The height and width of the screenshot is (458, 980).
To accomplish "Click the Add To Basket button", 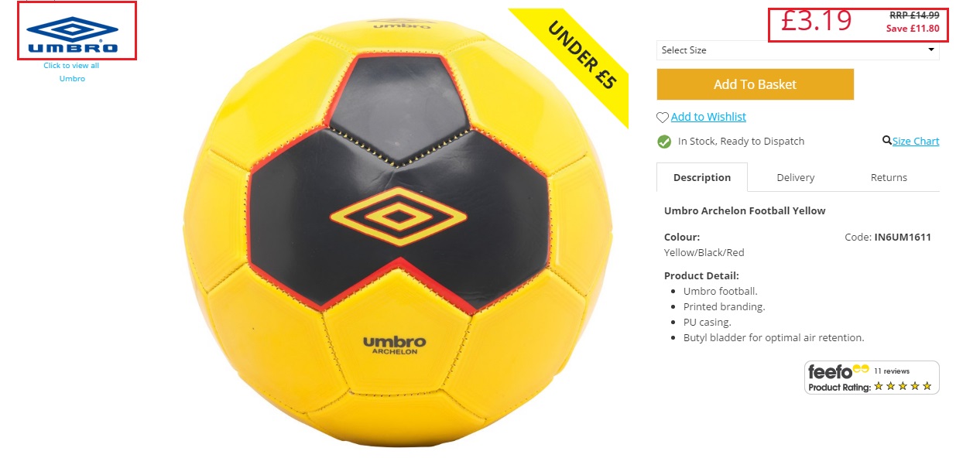I will click(x=755, y=84).
